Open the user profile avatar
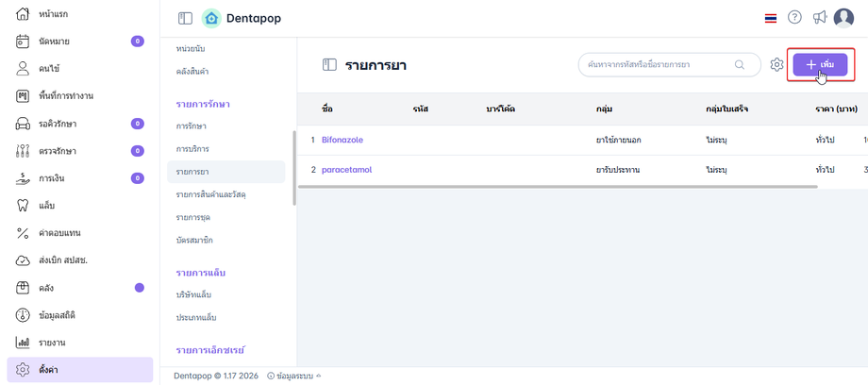868x385 pixels. (x=843, y=18)
